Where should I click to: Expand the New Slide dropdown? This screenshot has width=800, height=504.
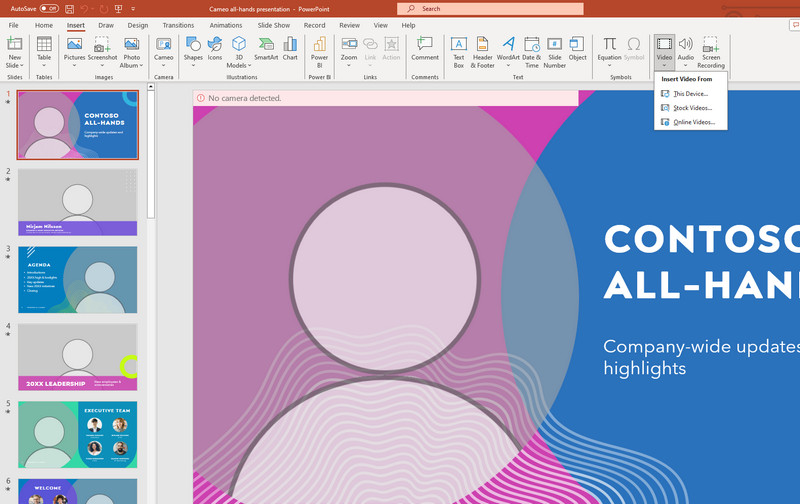point(15,65)
